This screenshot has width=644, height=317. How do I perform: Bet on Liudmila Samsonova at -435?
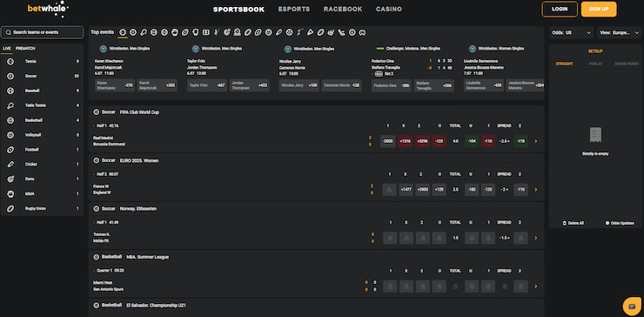484,85
